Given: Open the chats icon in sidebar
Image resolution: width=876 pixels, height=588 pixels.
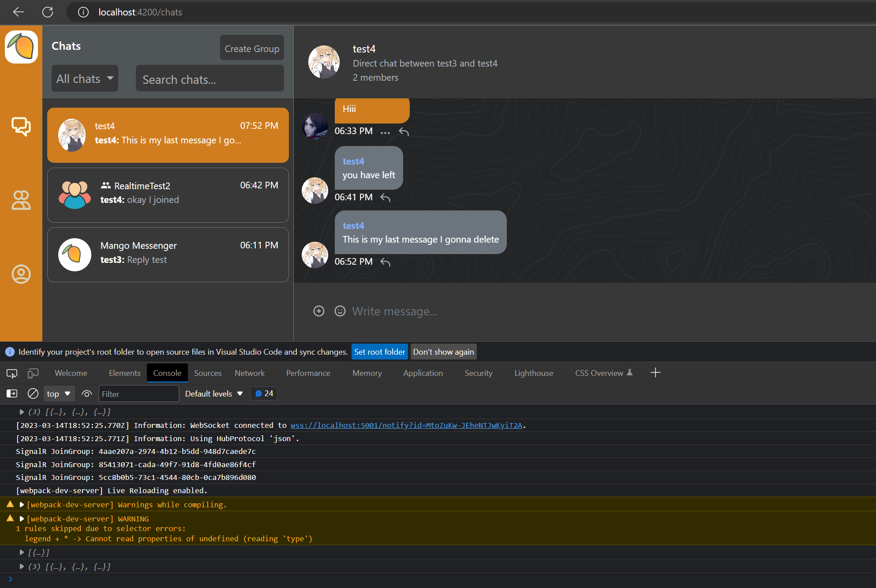Looking at the screenshot, I should coord(21,127).
